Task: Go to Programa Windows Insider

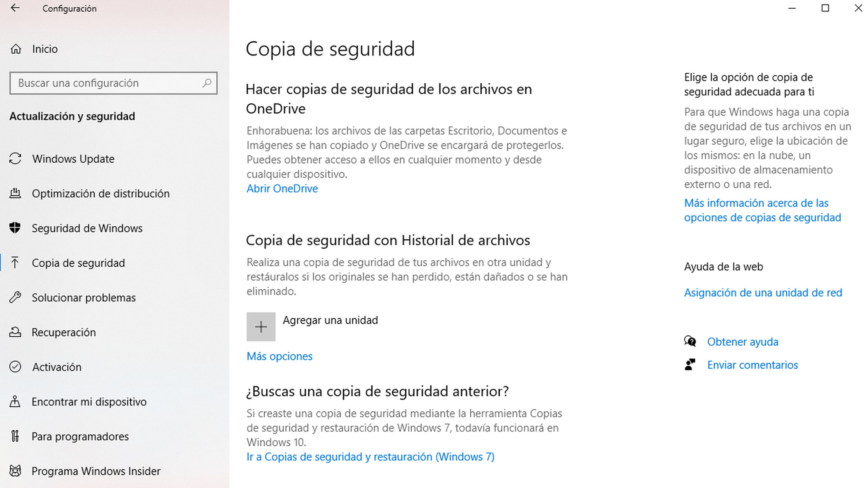Action: tap(96, 471)
